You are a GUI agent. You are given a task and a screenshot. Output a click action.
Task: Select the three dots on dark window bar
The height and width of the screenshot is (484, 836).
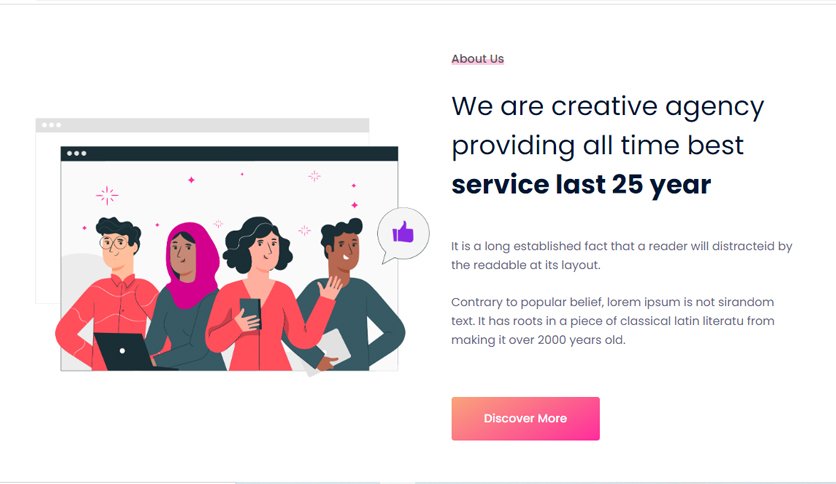(x=76, y=154)
